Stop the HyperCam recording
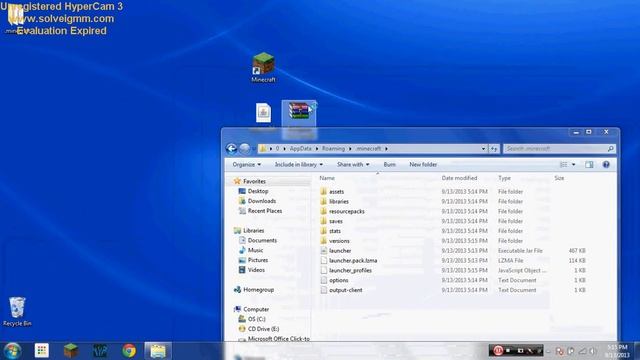This screenshot has height=360, width=640. [508, 350]
